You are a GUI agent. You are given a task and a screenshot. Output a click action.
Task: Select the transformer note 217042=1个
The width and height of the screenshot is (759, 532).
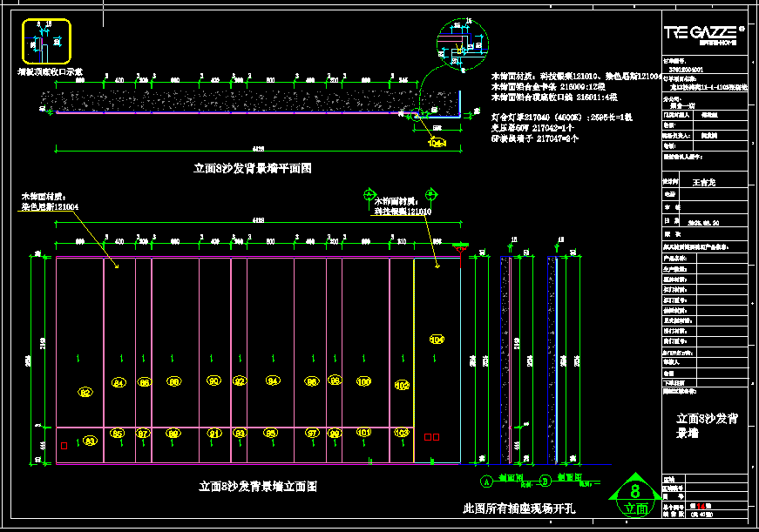click(532, 128)
